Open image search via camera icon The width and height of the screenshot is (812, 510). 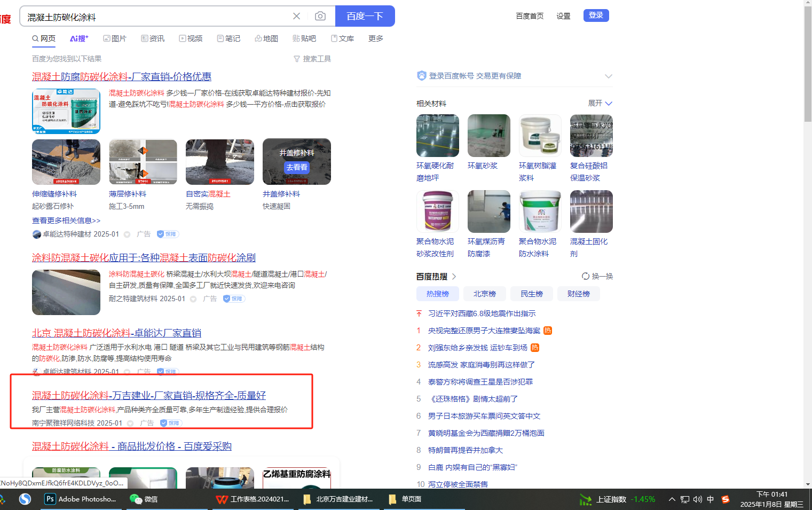[320, 16]
